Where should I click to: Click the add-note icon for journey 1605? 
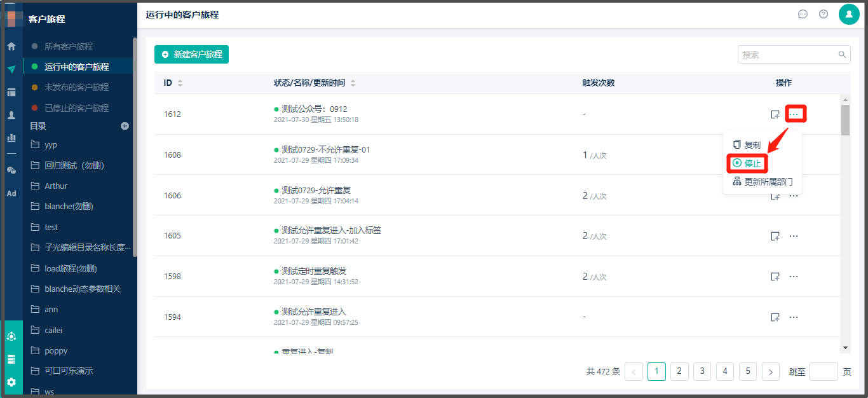click(x=775, y=236)
